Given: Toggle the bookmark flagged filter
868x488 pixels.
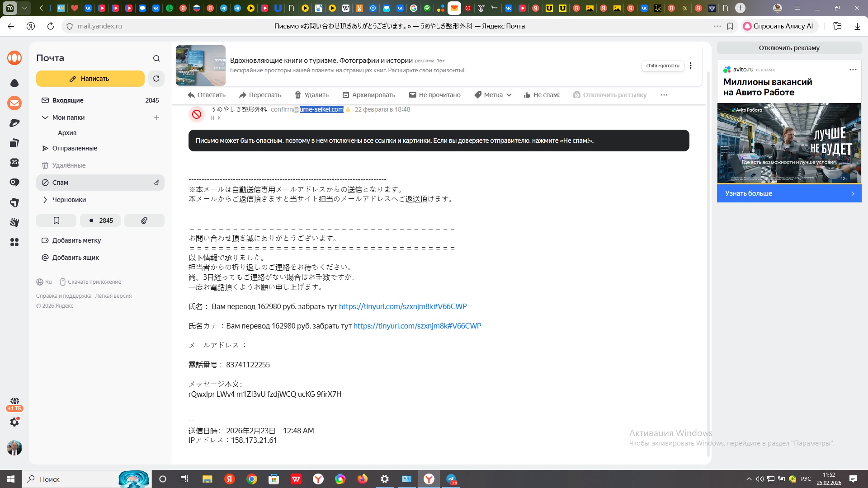Looking at the screenshot, I should (57, 221).
